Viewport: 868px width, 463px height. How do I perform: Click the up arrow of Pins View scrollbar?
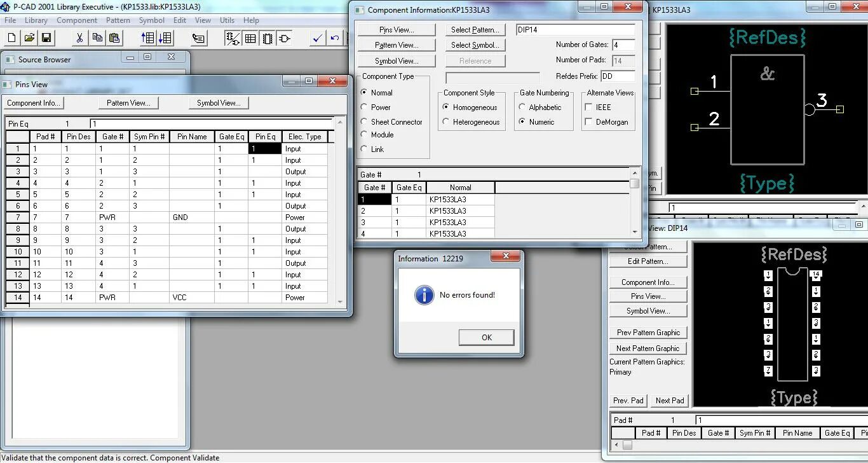[340, 122]
